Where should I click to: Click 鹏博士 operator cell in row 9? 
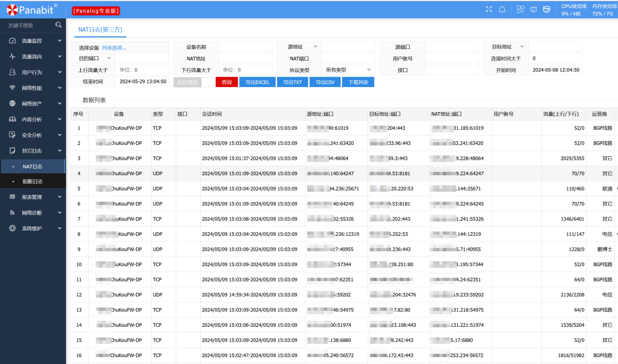(605, 249)
